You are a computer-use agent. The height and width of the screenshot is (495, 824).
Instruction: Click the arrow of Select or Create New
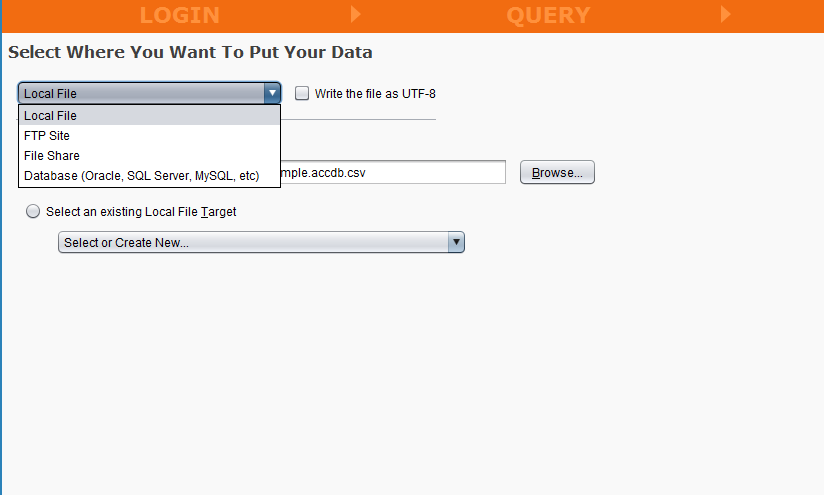(x=456, y=242)
